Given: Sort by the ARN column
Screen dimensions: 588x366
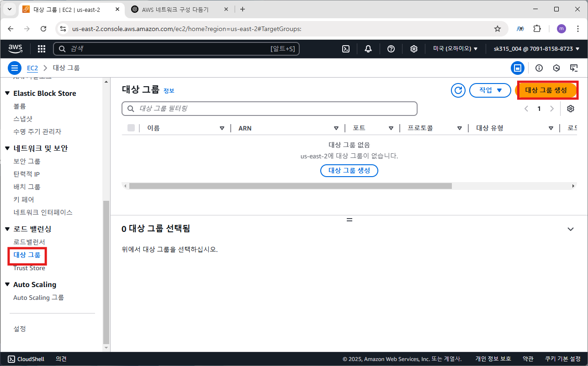Looking at the screenshot, I should (x=336, y=128).
